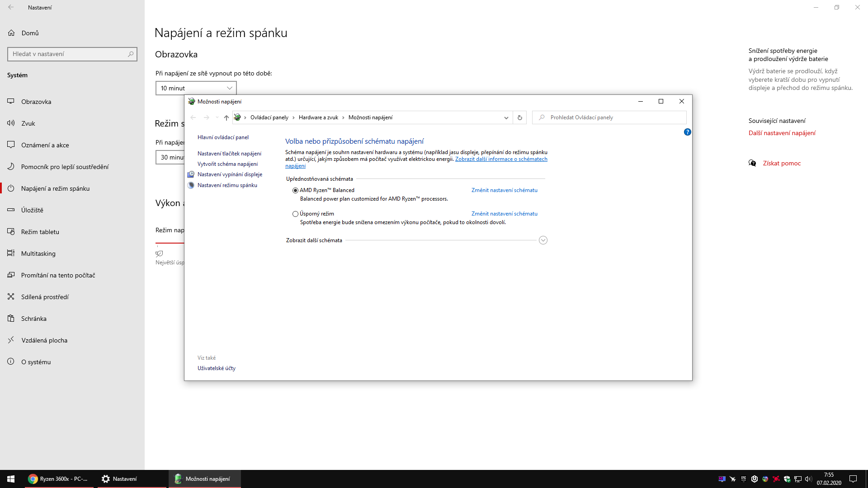The width and height of the screenshot is (868, 488).
Task: Click the Nastavení vypínání displeje icon link
Action: point(191,174)
